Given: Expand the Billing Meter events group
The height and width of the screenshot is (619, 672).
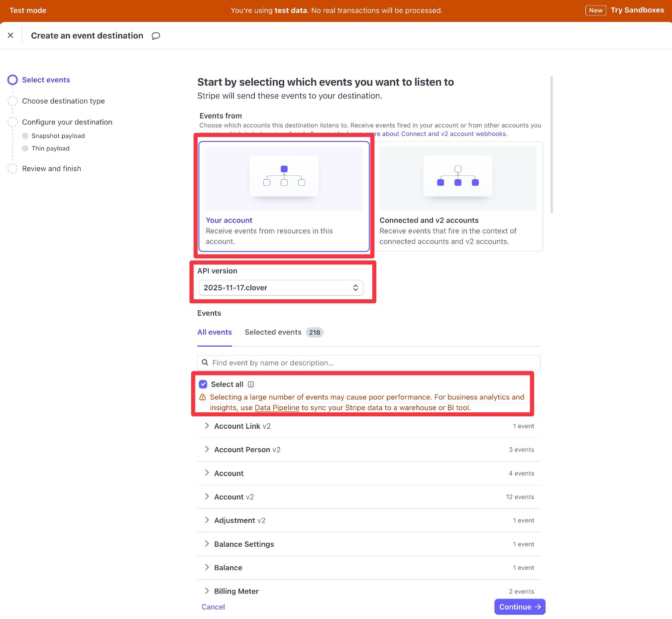Looking at the screenshot, I should click(207, 591).
